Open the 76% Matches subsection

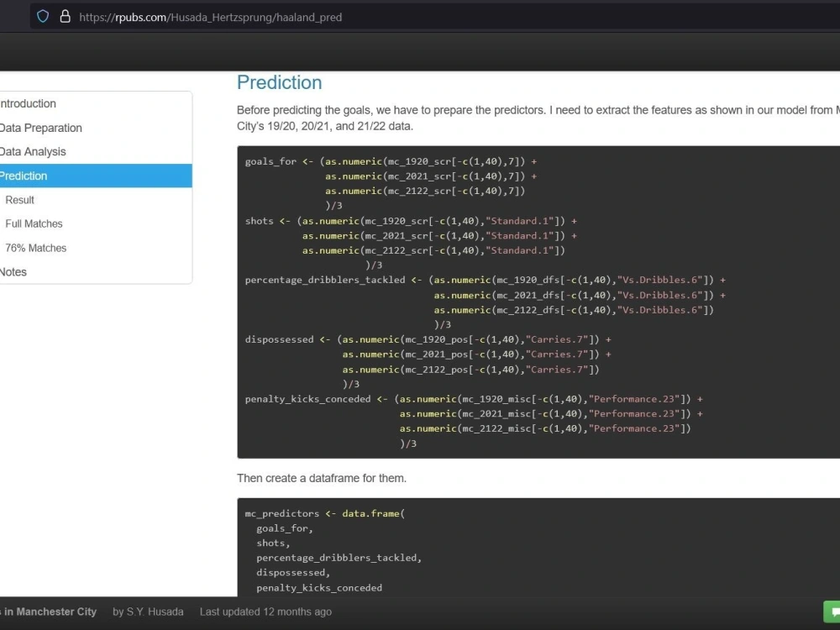pyautogui.click(x=36, y=248)
